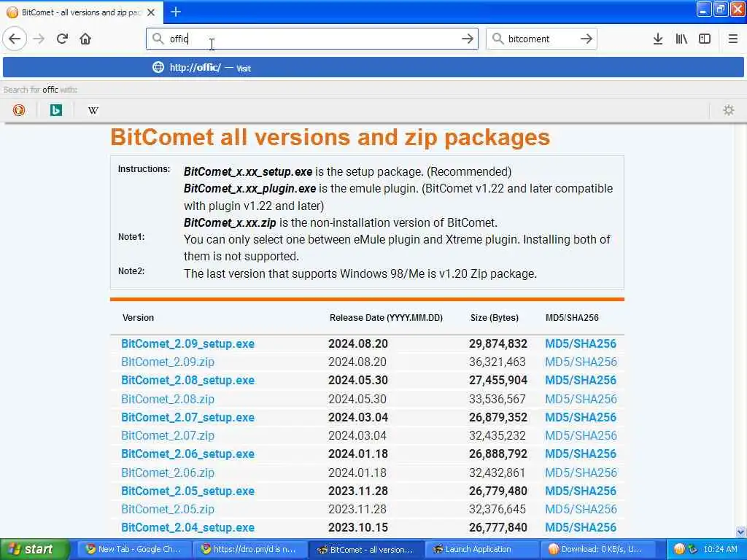Go back with the browser back arrow
Image resolution: width=747 pixels, height=560 pixels.
pyautogui.click(x=15, y=39)
